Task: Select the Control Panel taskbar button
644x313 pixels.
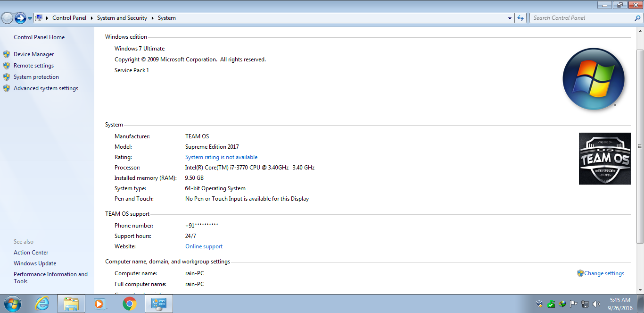Action: click(x=158, y=304)
